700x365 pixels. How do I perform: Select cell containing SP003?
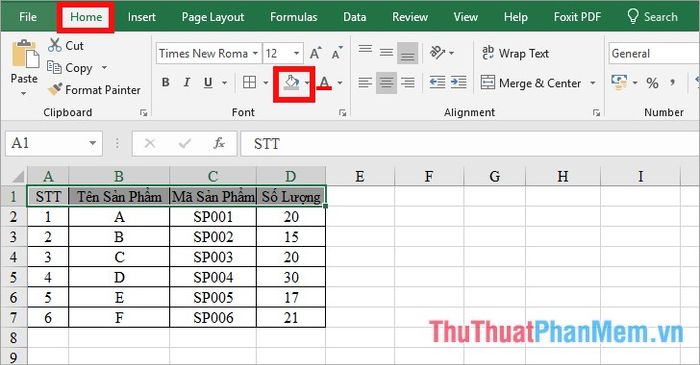point(213,257)
